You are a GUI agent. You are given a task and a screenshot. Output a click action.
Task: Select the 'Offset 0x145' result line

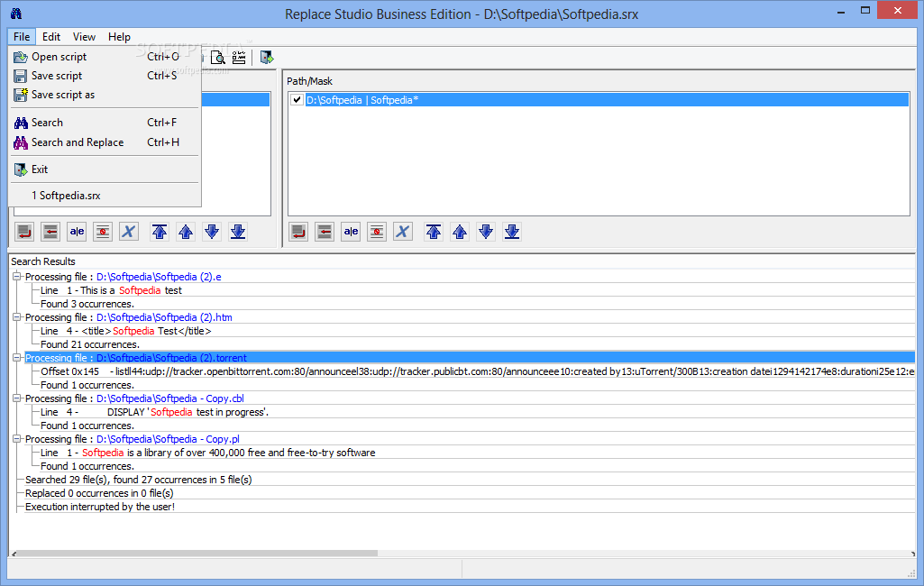click(x=477, y=371)
